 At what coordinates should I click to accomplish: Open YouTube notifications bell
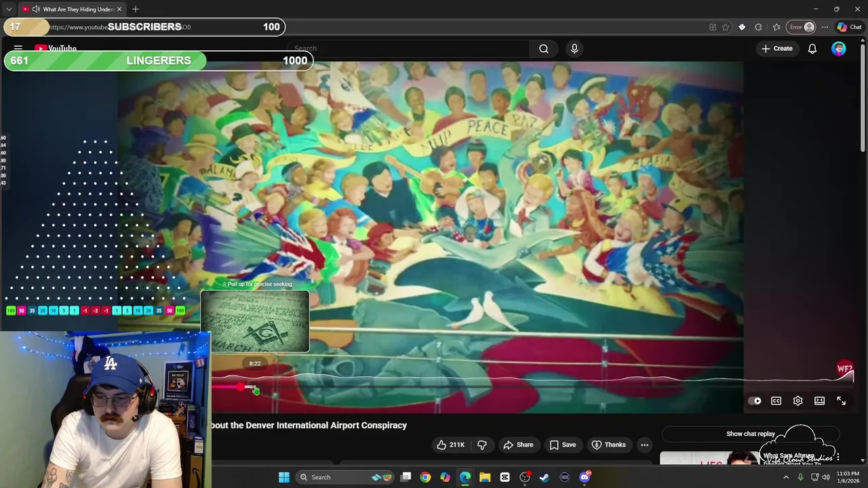point(812,49)
